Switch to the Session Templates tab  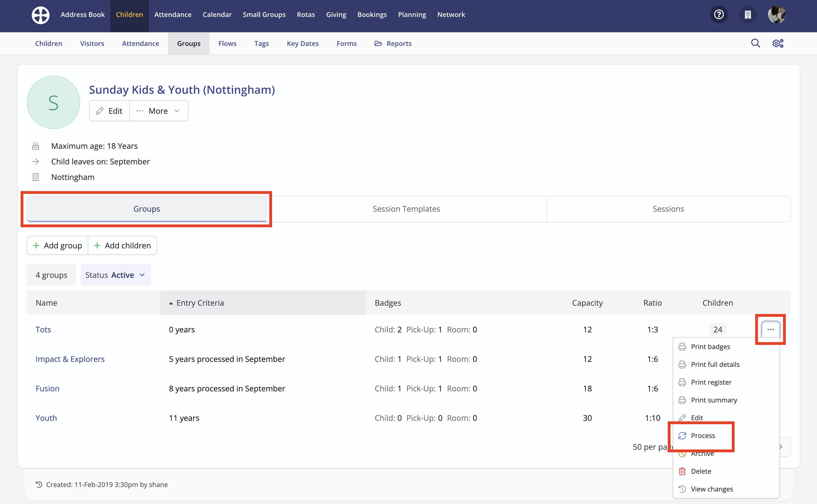(406, 209)
